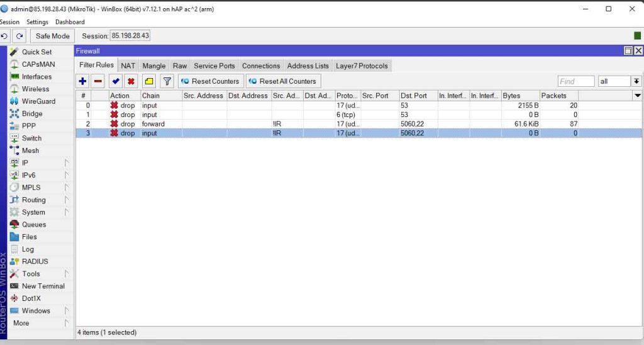
Task: Open Files in sidebar
Action: tap(29, 237)
